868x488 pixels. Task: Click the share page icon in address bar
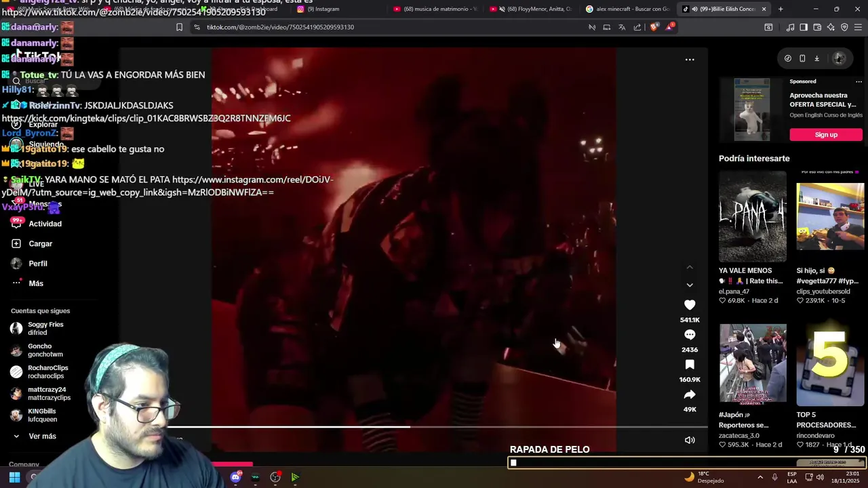(637, 27)
